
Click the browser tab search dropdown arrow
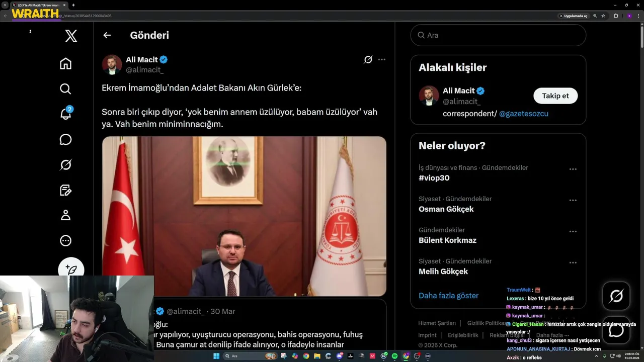5,5
